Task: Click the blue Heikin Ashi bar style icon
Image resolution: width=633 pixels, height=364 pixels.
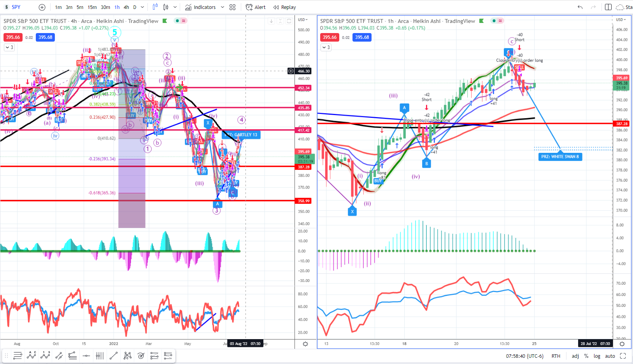Action: tap(155, 7)
